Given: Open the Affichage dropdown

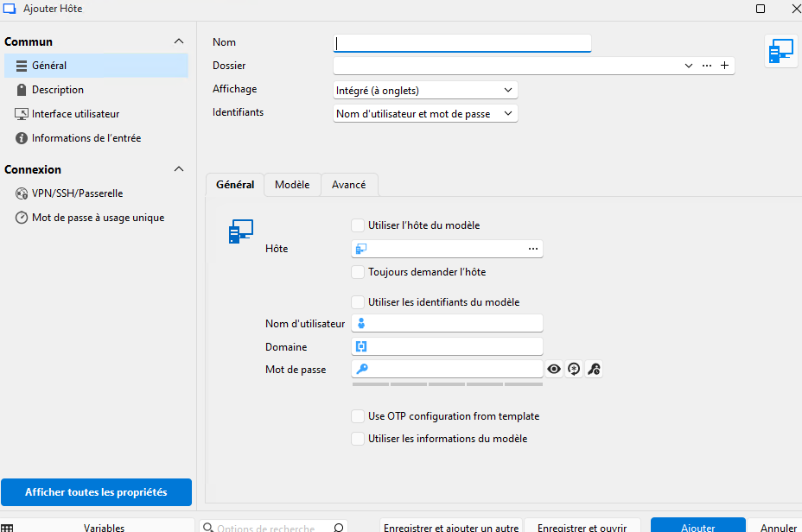Looking at the screenshot, I should [x=425, y=90].
